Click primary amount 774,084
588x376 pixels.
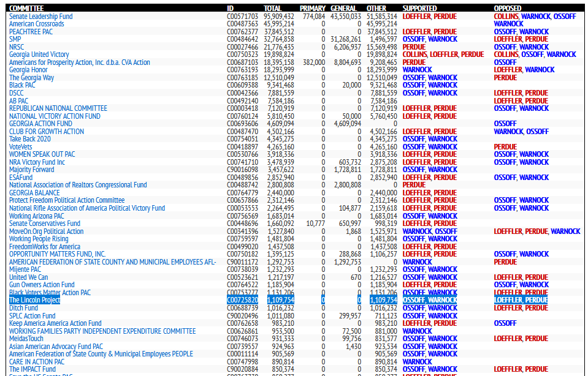point(314,17)
